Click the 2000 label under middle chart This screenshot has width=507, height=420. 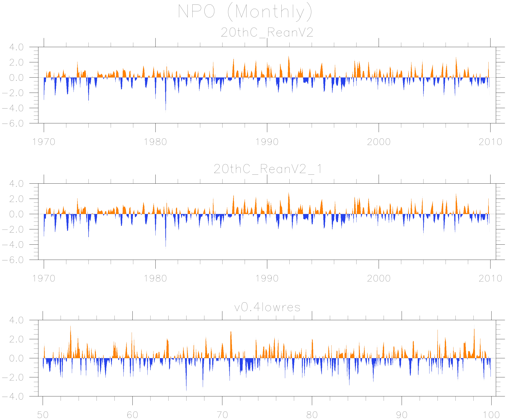coord(379,279)
